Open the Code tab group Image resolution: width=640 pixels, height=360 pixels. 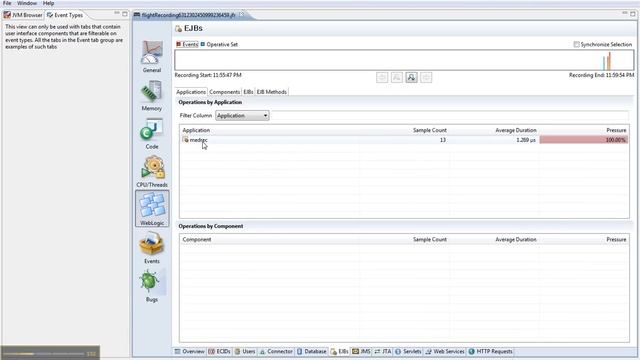[152, 133]
